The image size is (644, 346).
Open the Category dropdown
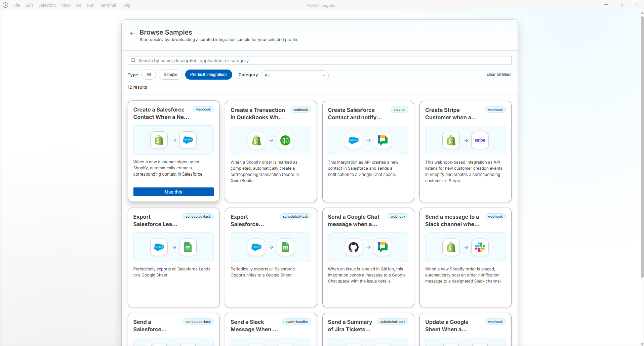click(295, 75)
